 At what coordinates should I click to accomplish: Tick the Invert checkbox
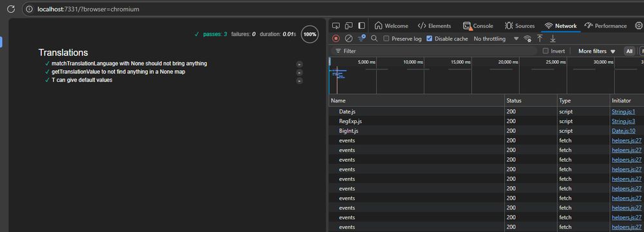(x=545, y=51)
